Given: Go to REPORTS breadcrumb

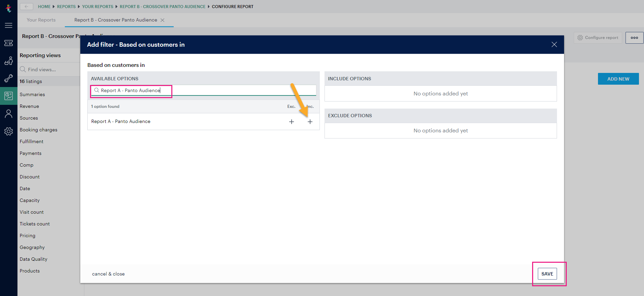Looking at the screenshot, I should point(66,7).
